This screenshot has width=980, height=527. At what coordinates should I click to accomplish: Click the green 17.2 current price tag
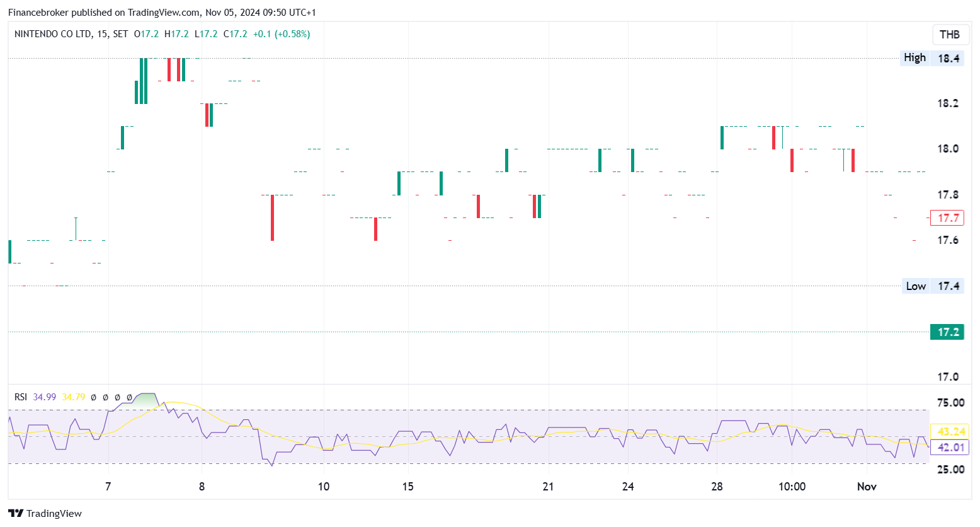click(947, 332)
